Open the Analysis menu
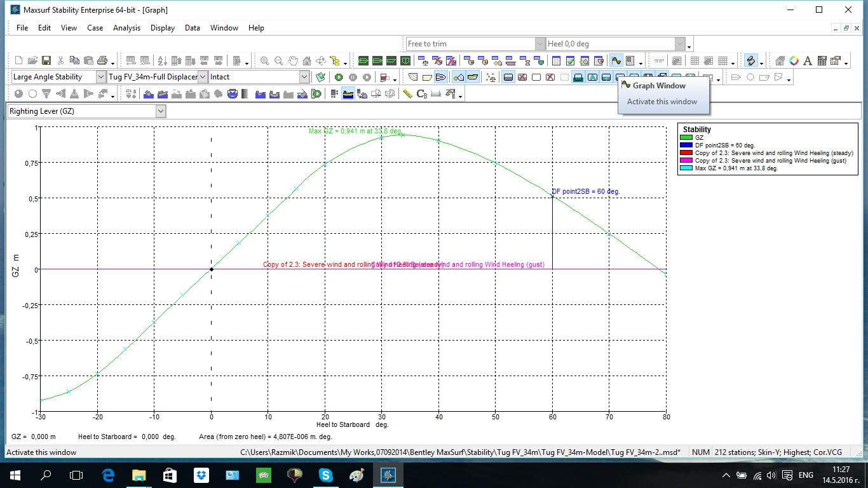 coord(126,28)
